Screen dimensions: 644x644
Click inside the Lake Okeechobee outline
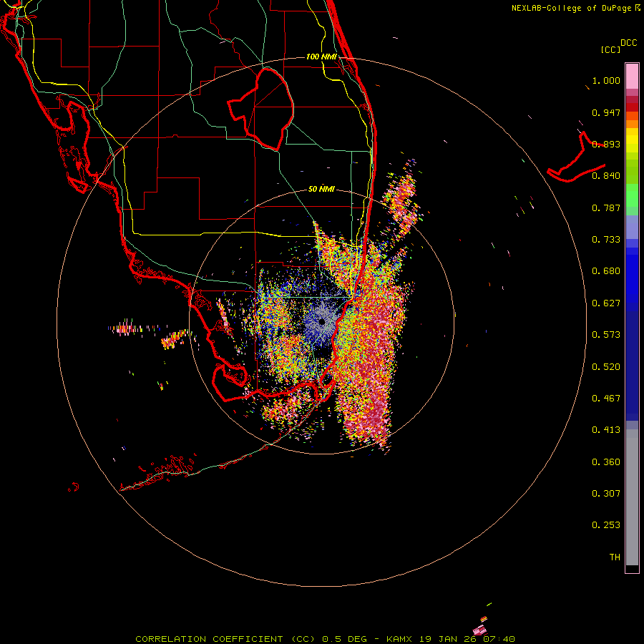point(269,109)
